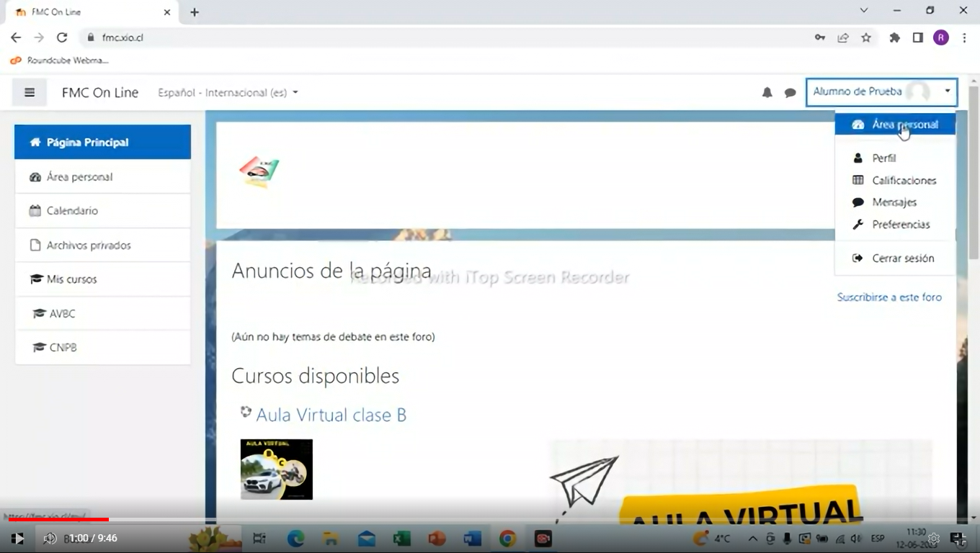
Task: Select Calificaciones from user menu
Action: [x=904, y=180]
